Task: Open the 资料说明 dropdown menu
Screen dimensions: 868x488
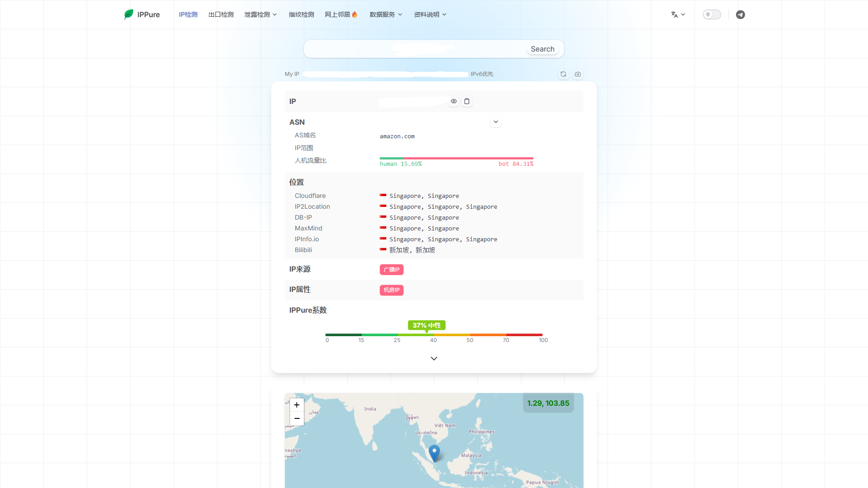Action: [430, 14]
